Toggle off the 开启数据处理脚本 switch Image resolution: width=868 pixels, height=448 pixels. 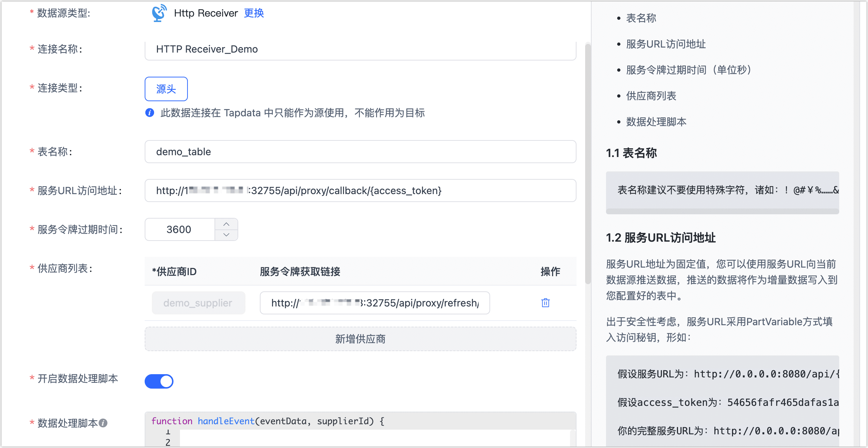pos(159,381)
